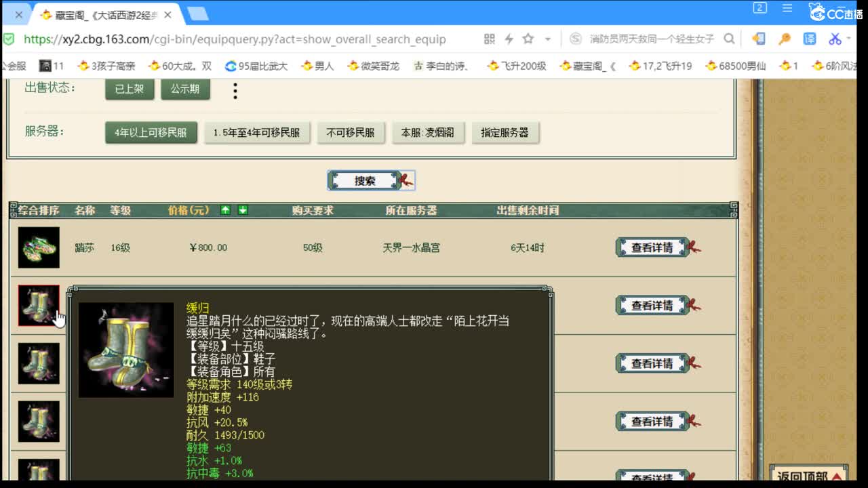Focus the browser search box with the news headline
868x488 pixels.
point(651,39)
